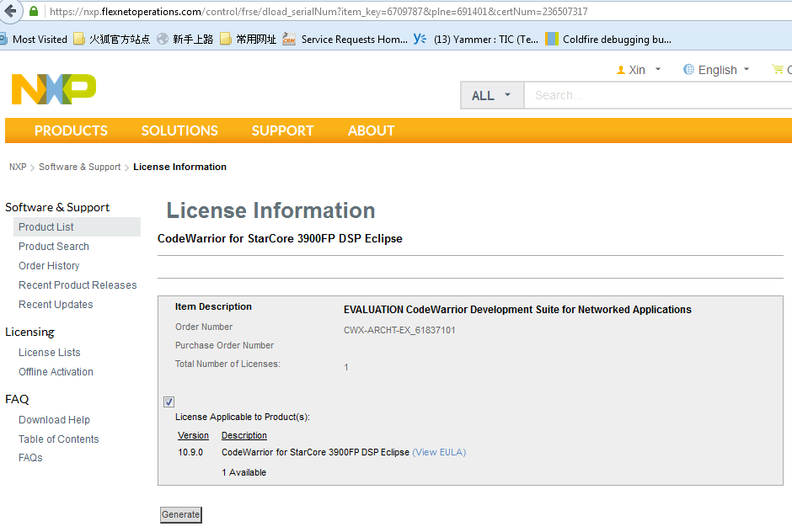
Task: Open License Lists link
Action: click(x=50, y=353)
